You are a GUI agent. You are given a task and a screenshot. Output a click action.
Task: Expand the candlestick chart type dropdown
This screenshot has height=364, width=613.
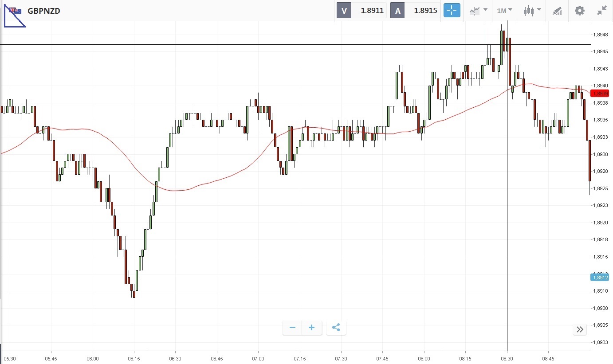(532, 11)
